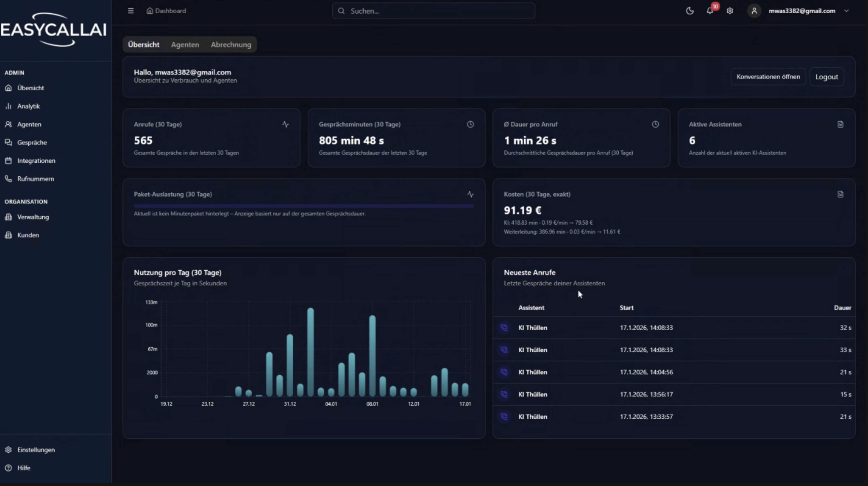The width and height of the screenshot is (868, 486).
Task: Open Kunden under Organisation
Action: (28, 235)
